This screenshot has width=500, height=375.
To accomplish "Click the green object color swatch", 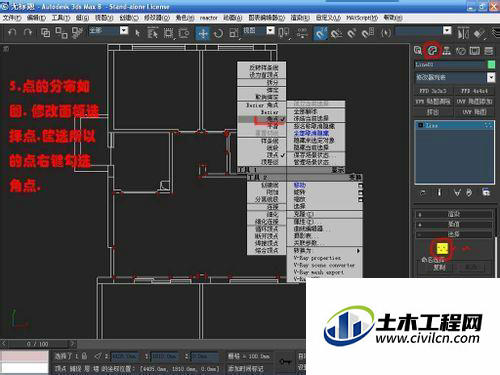I will (491, 64).
